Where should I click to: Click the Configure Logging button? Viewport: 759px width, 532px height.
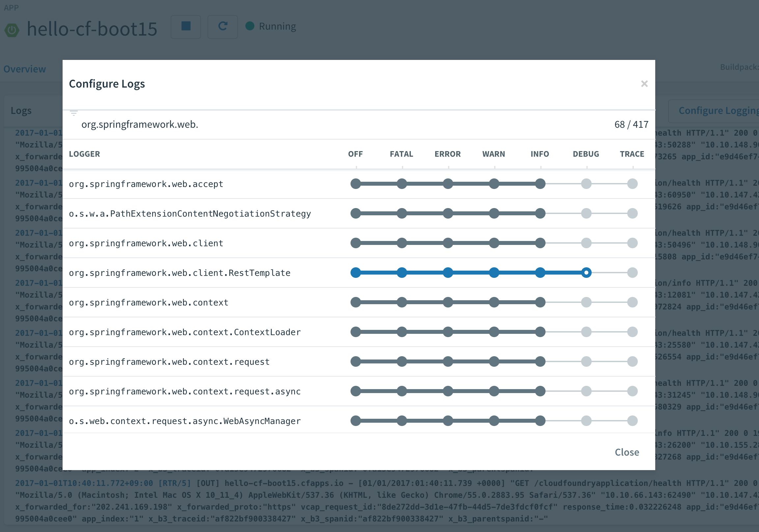tap(717, 111)
